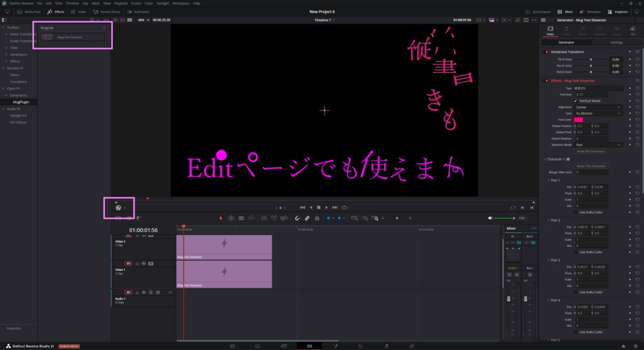Toggle the timeline linked selection chain icon
The height and width of the screenshot is (350, 644).
(x=307, y=218)
